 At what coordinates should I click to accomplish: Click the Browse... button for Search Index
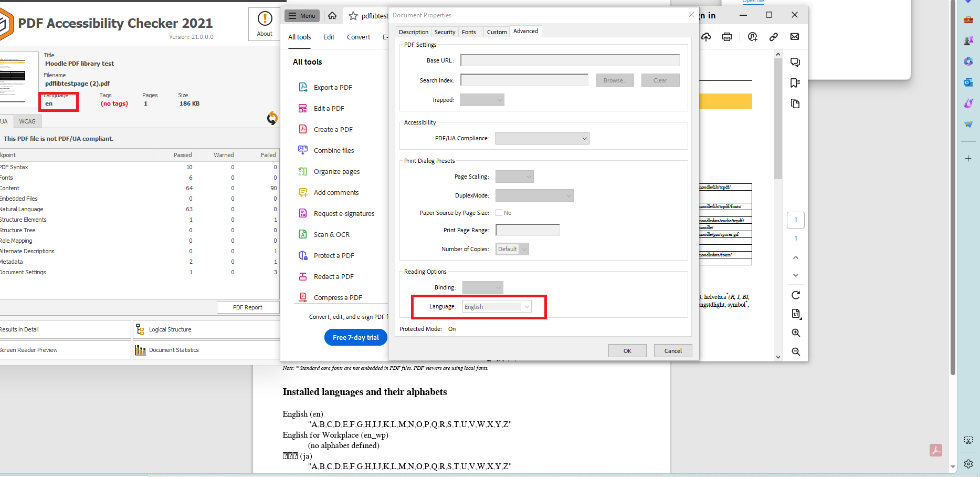[615, 80]
